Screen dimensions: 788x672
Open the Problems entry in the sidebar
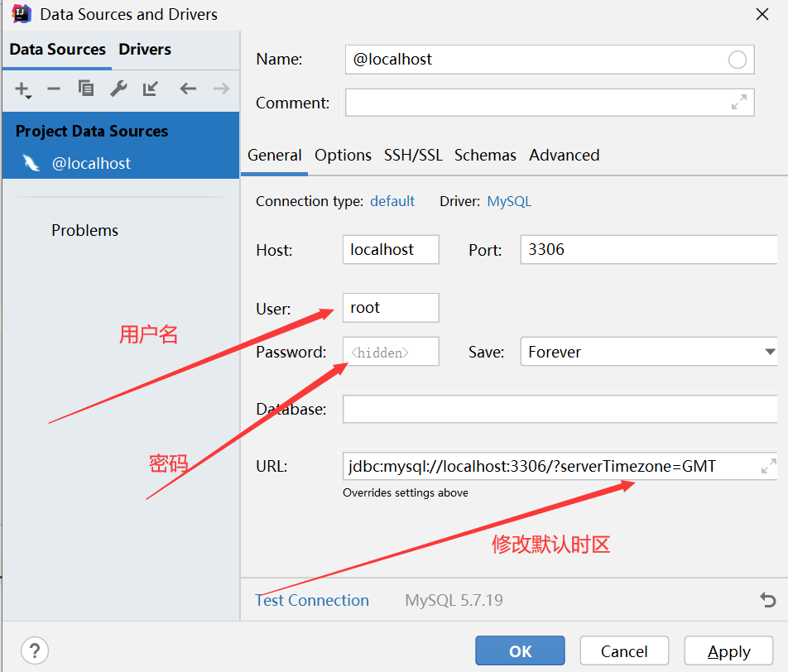click(x=84, y=230)
